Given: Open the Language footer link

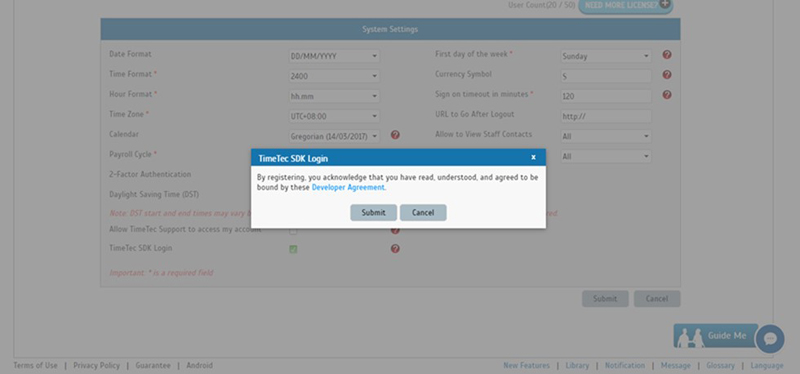Looking at the screenshot, I should pyautogui.click(x=767, y=365).
